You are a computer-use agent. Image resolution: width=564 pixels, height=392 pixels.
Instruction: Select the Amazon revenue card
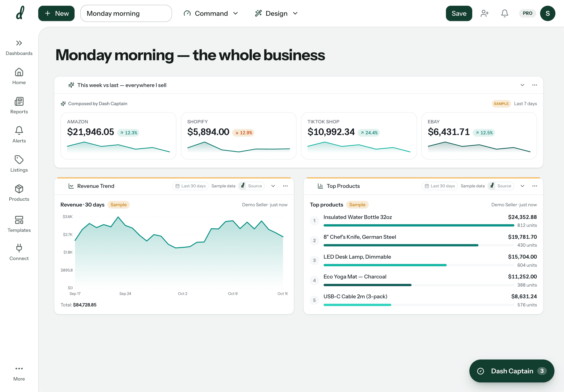(118, 136)
